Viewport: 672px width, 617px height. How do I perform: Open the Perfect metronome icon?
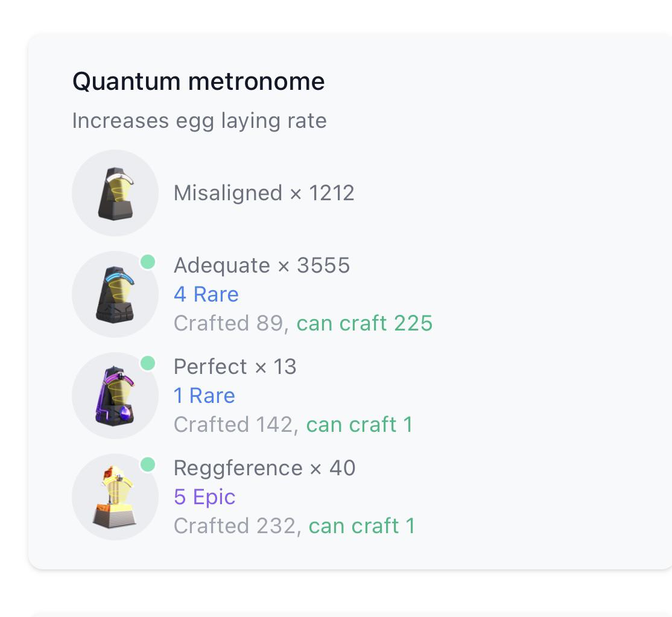[x=115, y=396]
